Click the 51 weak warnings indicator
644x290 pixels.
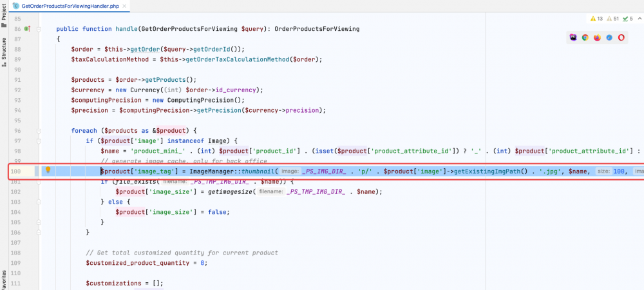tap(612, 19)
